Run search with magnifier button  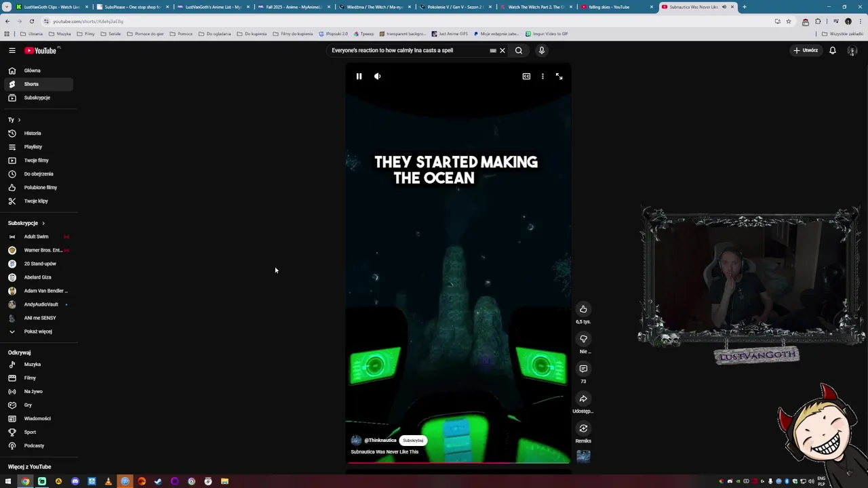[519, 50]
